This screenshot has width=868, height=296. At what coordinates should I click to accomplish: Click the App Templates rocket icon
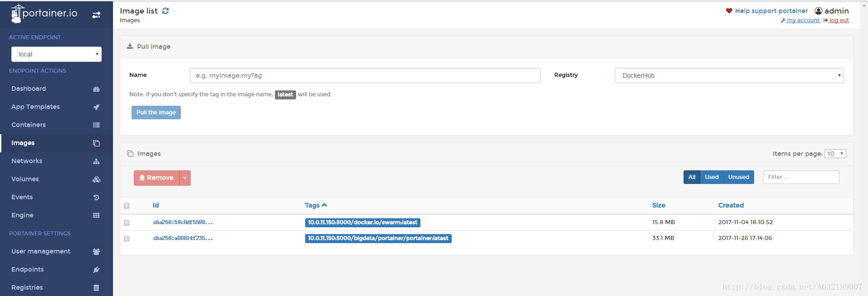tap(96, 107)
